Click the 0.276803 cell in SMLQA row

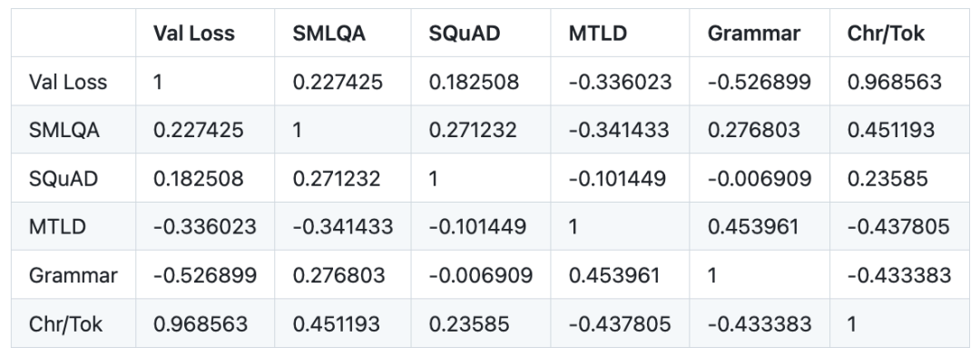point(754,130)
